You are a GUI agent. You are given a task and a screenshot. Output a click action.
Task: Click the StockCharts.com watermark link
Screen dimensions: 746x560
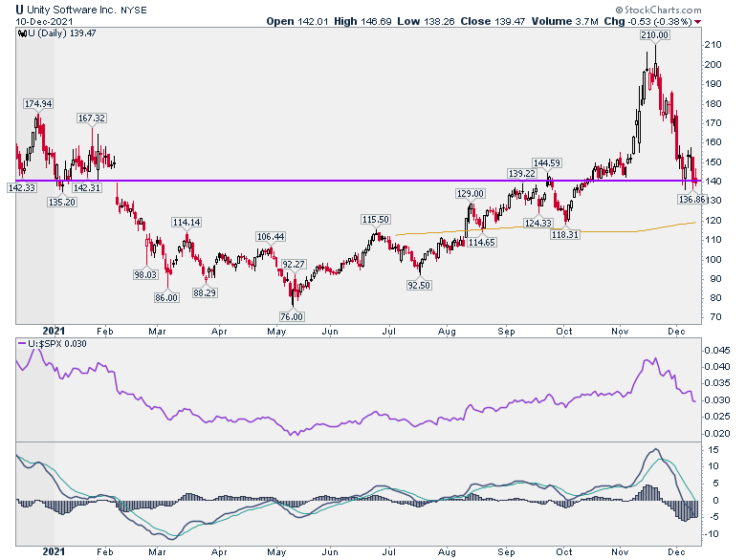coord(658,10)
